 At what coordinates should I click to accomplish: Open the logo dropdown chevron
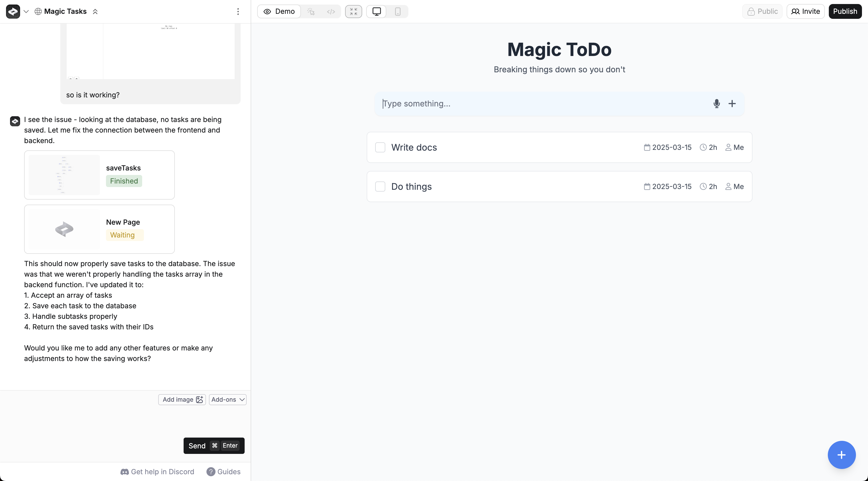click(26, 12)
